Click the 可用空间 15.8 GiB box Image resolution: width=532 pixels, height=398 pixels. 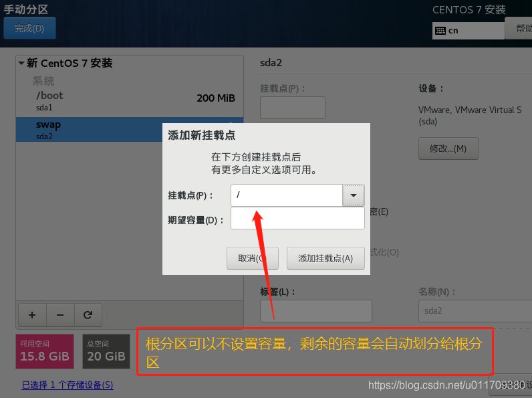pyautogui.click(x=45, y=351)
